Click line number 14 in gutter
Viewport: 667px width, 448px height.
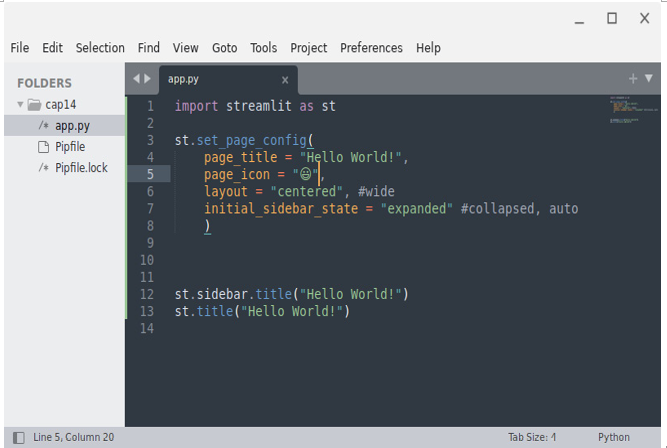click(x=147, y=328)
